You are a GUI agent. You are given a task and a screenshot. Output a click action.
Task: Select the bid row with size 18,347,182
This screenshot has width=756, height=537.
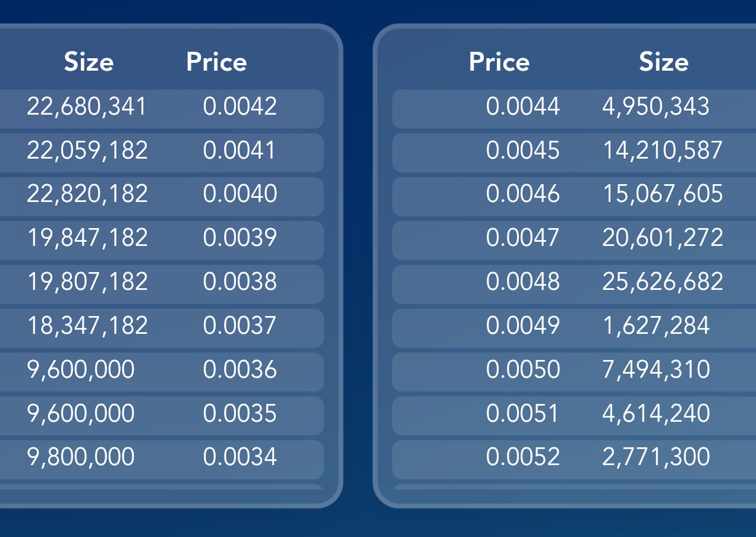tap(162, 328)
